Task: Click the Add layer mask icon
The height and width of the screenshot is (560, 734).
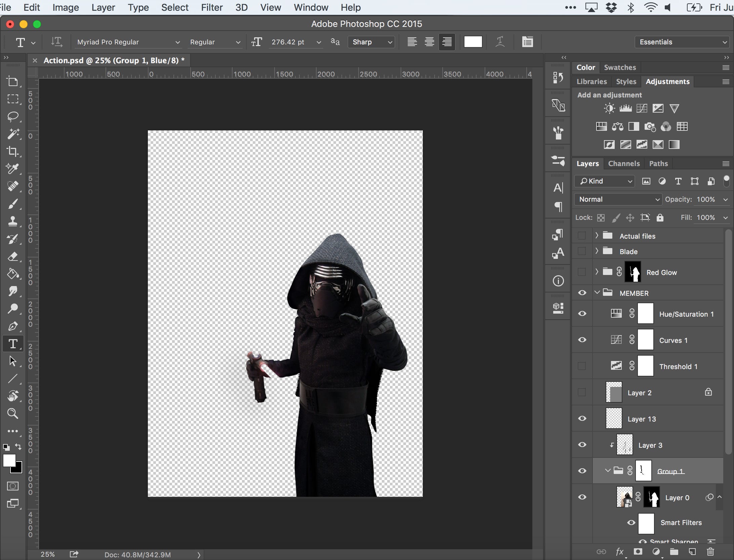Action: tap(638, 552)
